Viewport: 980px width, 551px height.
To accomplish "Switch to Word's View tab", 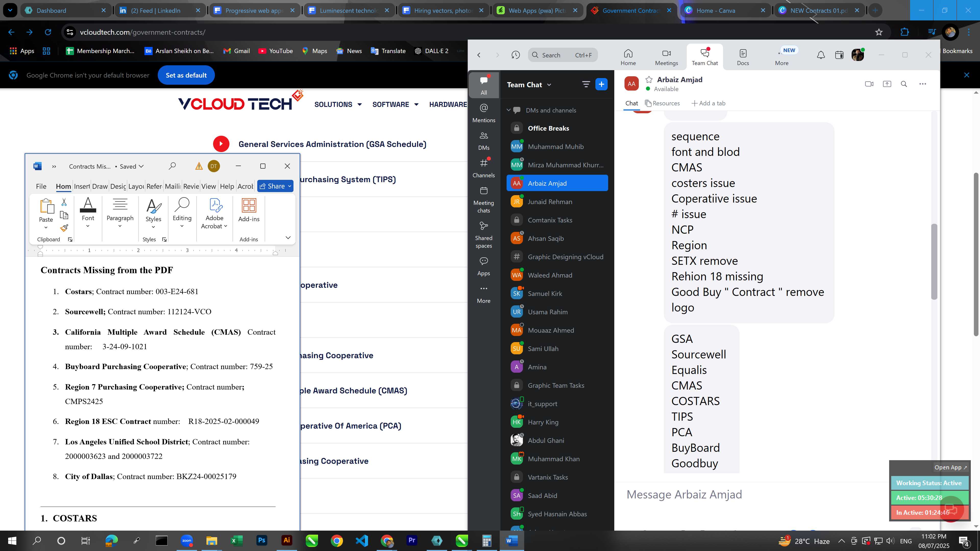I will coord(209,186).
